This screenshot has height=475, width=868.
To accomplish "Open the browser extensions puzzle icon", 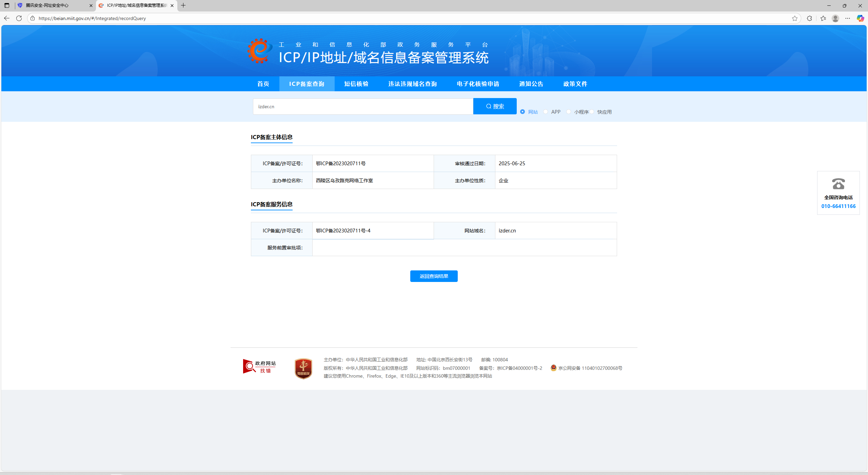I will click(x=809, y=18).
